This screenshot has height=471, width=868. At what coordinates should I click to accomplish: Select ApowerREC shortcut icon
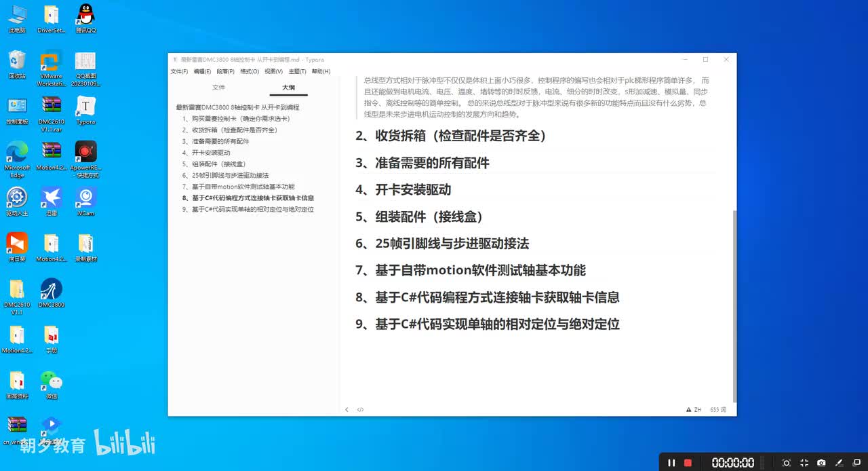coord(86,160)
